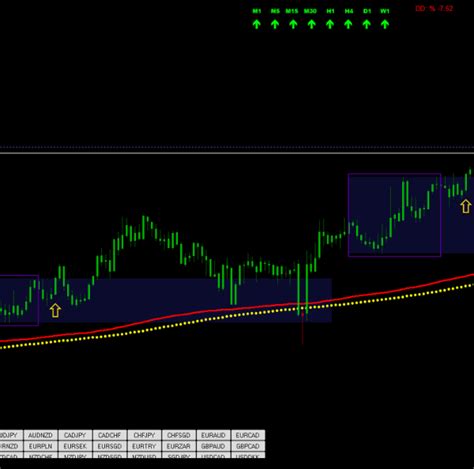This screenshot has width=474, height=469.
Task: Choose the EURSGD symbol button
Action: tap(110, 446)
